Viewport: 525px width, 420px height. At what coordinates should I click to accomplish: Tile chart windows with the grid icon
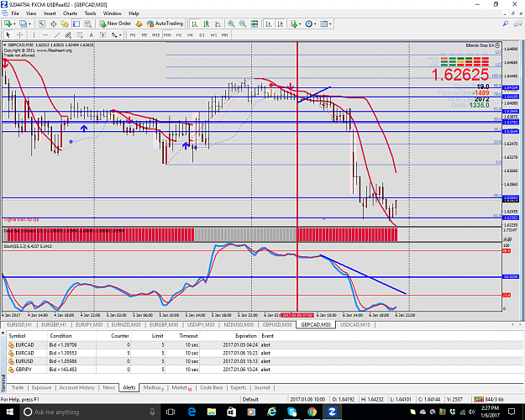(x=255, y=24)
